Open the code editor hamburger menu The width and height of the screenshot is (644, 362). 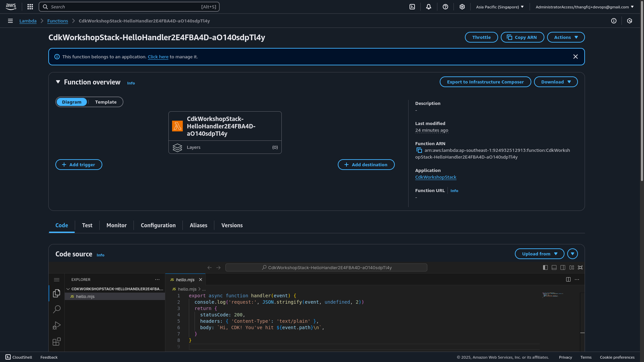(x=57, y=280)
